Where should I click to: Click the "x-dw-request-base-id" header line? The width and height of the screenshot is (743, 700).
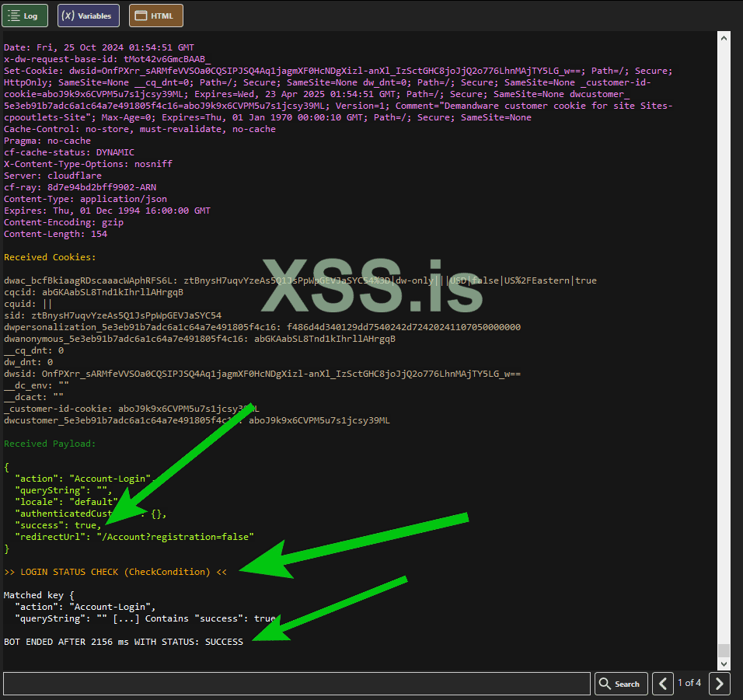point(107,59)
